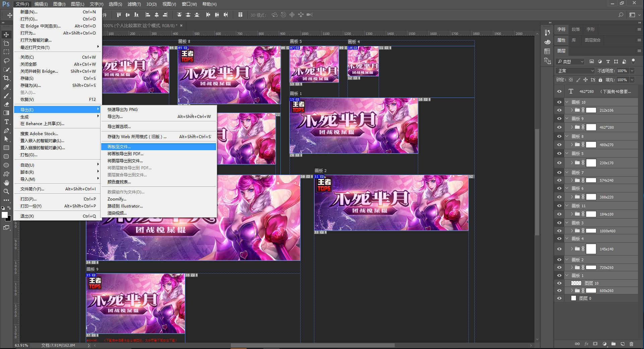644x349 pixels.
Task: Filter layers by type layers (T icon)
Action: 608,62
